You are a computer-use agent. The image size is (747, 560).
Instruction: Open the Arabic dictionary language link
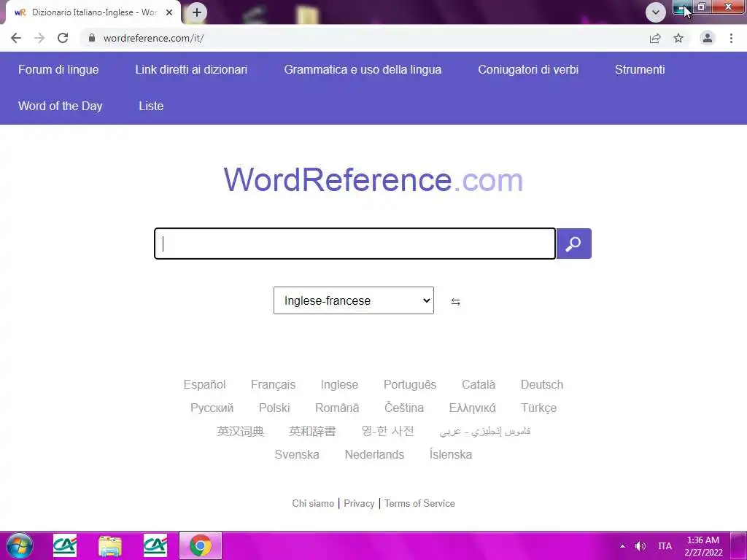click(484, 431)
